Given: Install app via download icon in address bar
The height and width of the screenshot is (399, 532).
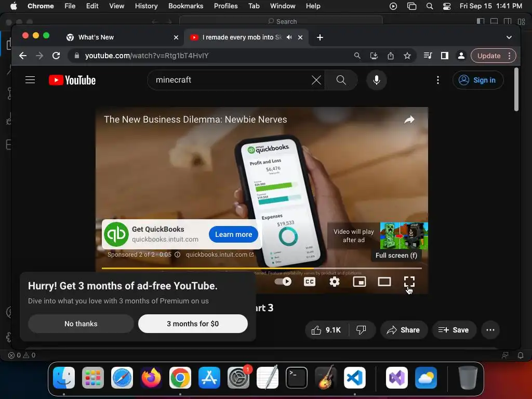Looking at the screenshot, I should pyautogui.click(x=374, y=56).
